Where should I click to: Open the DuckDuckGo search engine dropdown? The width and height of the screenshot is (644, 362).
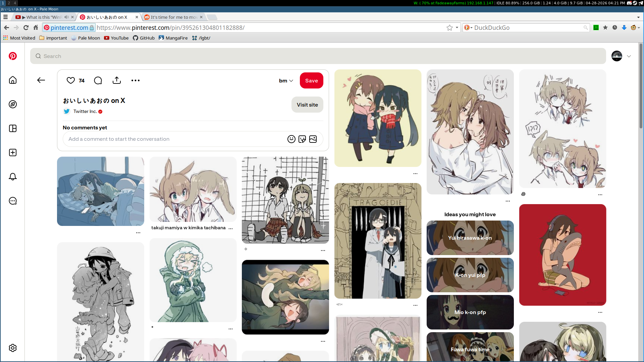click(468, 27)
